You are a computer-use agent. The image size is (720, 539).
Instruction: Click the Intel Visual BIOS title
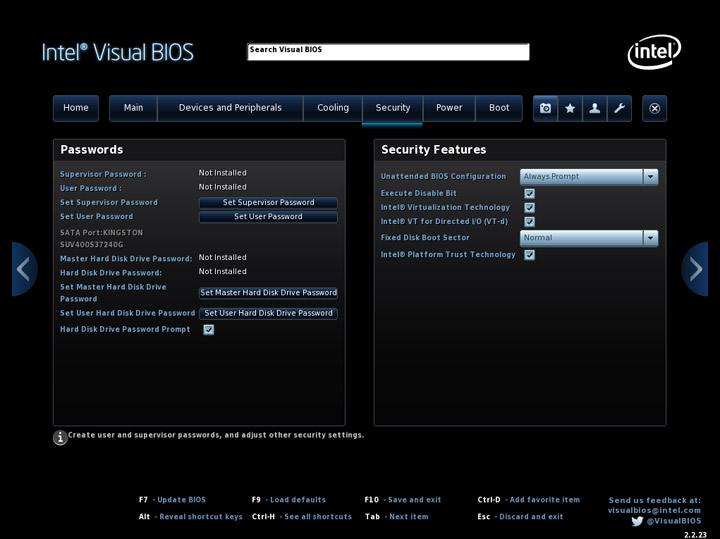coord(118,52)
